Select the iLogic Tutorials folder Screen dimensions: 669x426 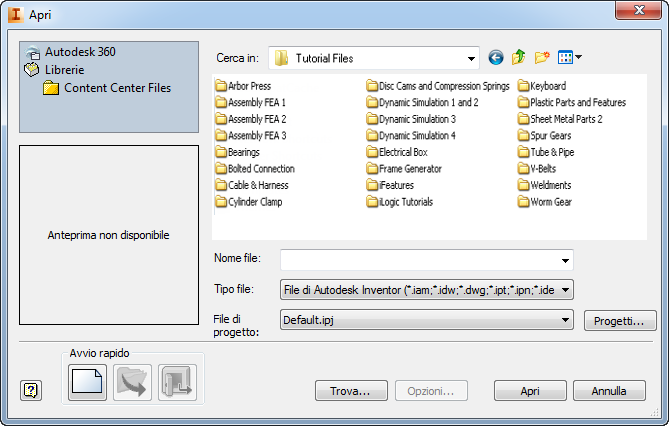400,202
